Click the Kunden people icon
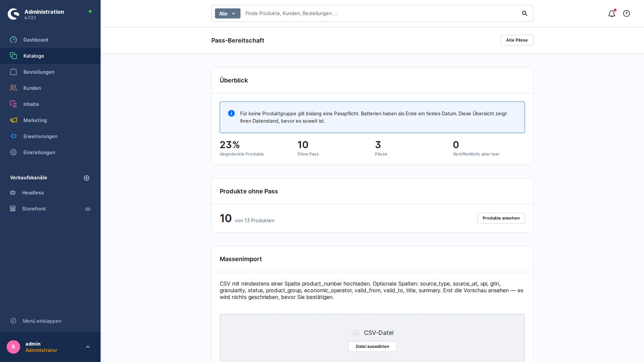The width and height of the screenshot is (644, 362). coord(13,88)
